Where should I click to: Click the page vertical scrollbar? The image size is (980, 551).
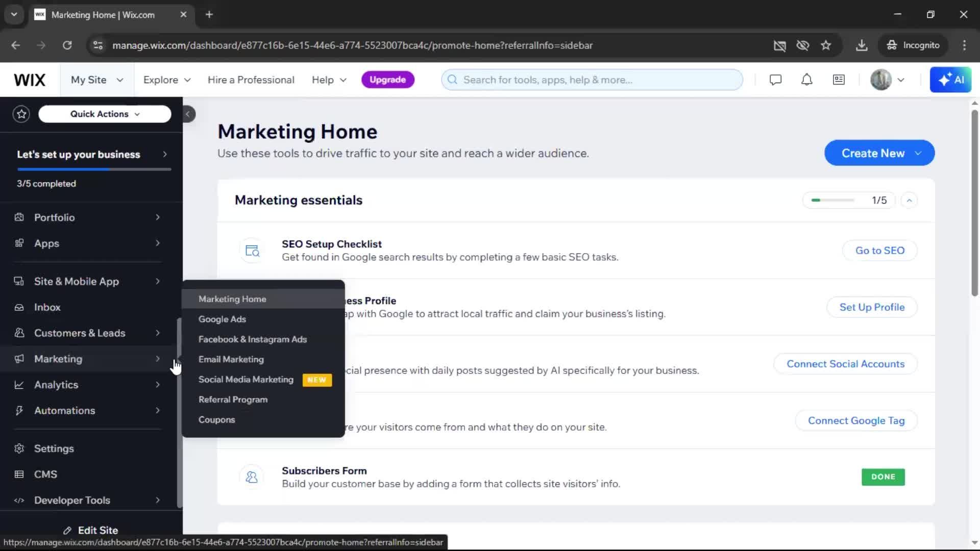[974, 203]
